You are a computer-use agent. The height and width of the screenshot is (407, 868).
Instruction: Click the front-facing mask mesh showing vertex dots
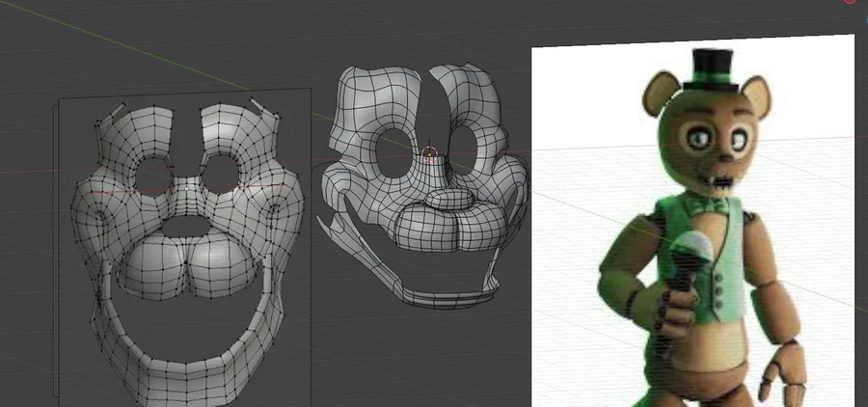(x=187, y=252)
